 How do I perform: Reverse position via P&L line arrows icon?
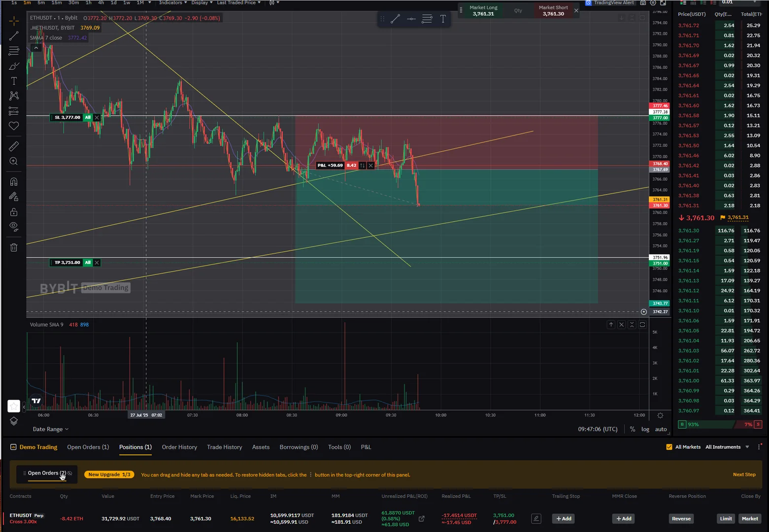click(x=363, y=166)
